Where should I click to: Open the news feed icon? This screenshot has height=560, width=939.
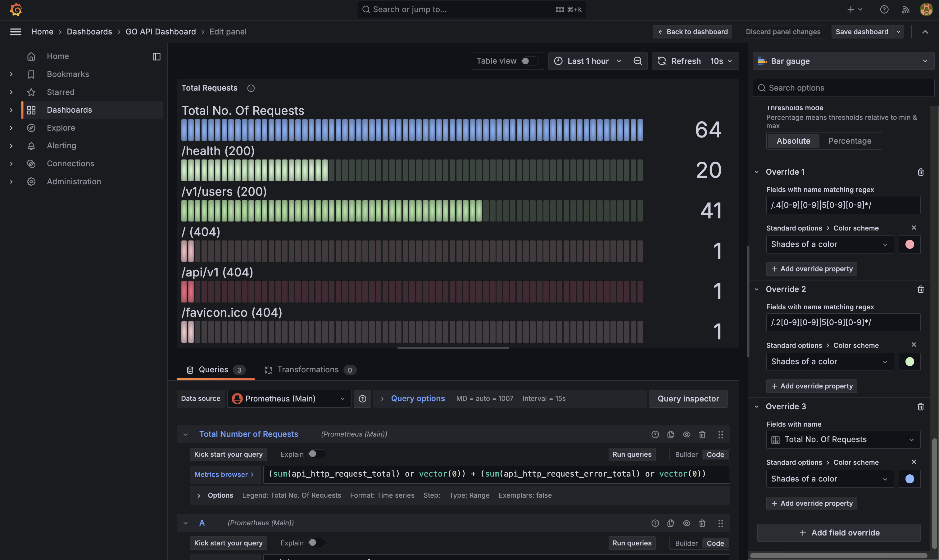tap(905, 9)
